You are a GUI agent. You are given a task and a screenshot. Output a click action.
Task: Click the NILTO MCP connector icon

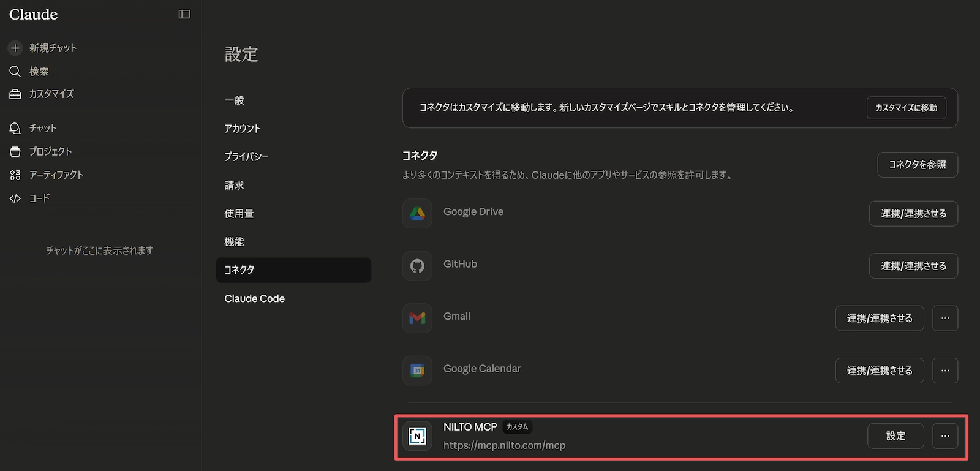coord(417,436)
